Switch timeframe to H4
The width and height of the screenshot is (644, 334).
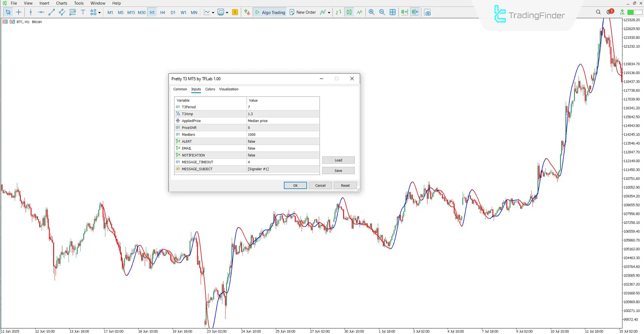[x=162, y=12]
